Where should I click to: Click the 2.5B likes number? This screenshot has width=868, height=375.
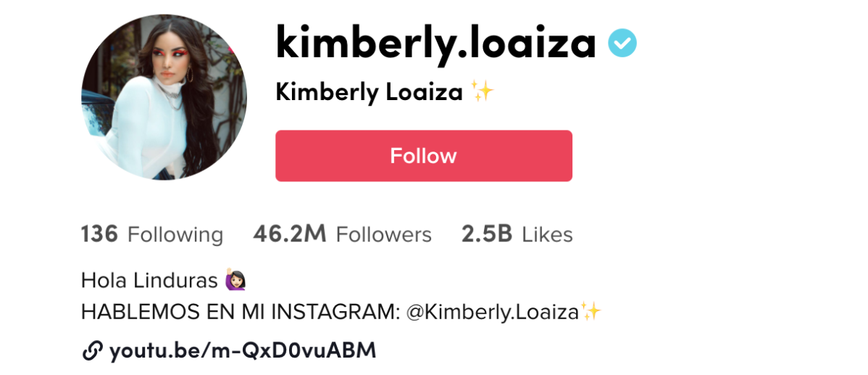(x=487, y=234)
